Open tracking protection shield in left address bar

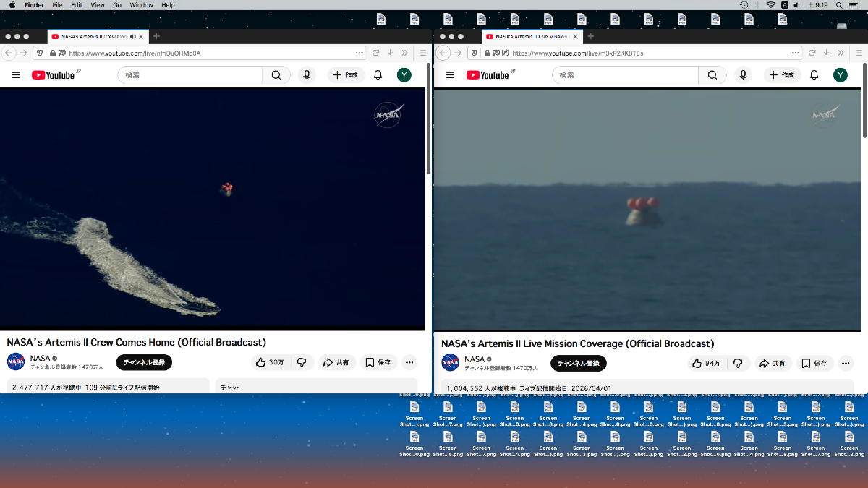39,53
